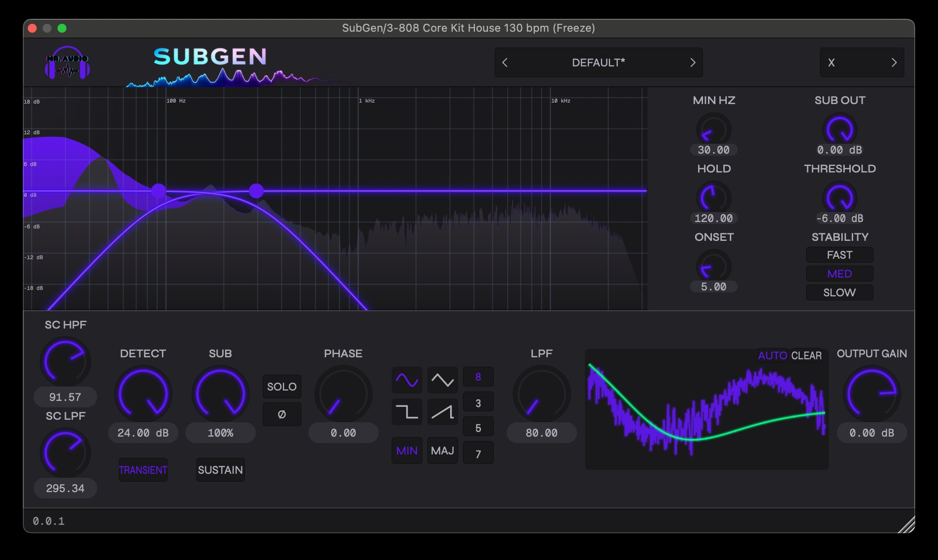Select interval number 8
The width and height of the screenshot is (938, 560).
coord(478,377)
